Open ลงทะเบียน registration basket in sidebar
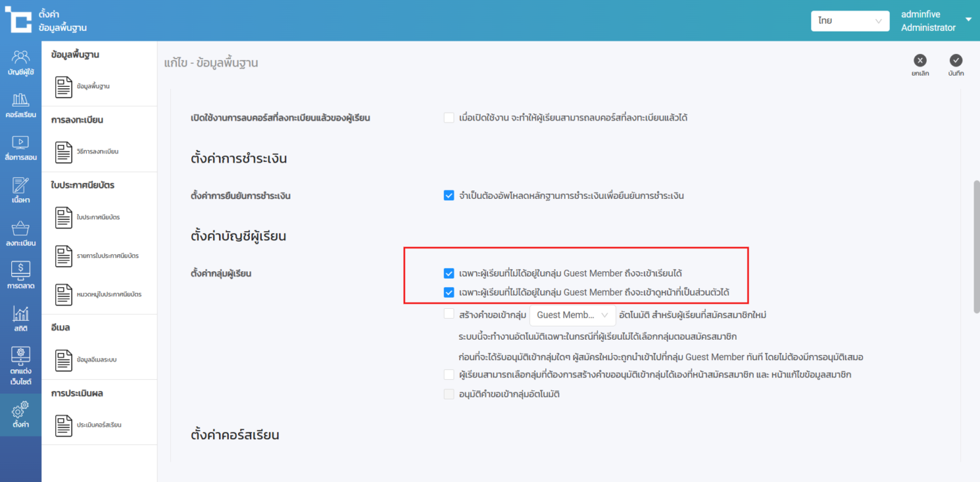 coord(21,234)
